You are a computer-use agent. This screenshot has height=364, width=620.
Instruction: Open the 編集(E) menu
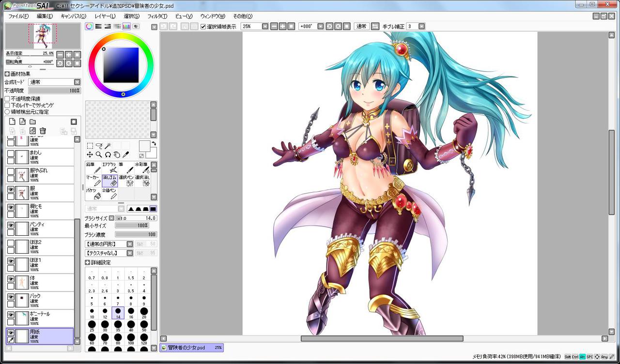coord(45,16)
